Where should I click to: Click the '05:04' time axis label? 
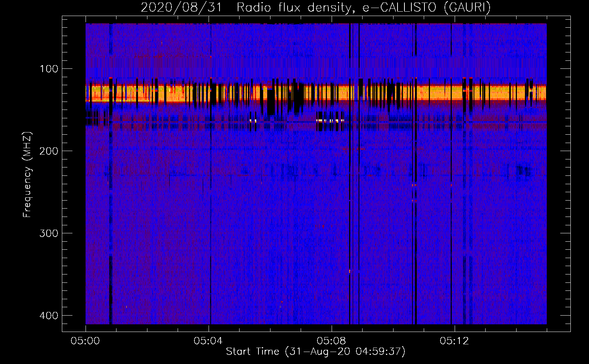(208, 341)
